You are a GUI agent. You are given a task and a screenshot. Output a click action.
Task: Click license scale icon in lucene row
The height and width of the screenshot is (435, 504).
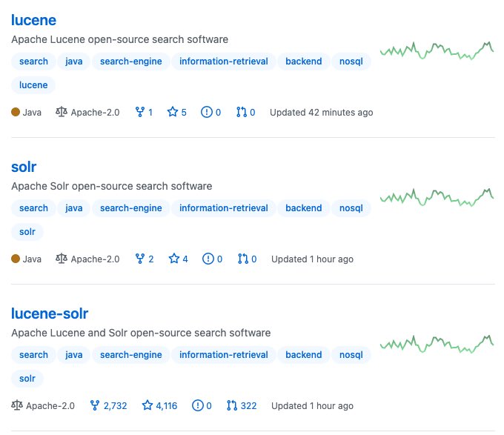pyautogui.click(x=62, y=112)
